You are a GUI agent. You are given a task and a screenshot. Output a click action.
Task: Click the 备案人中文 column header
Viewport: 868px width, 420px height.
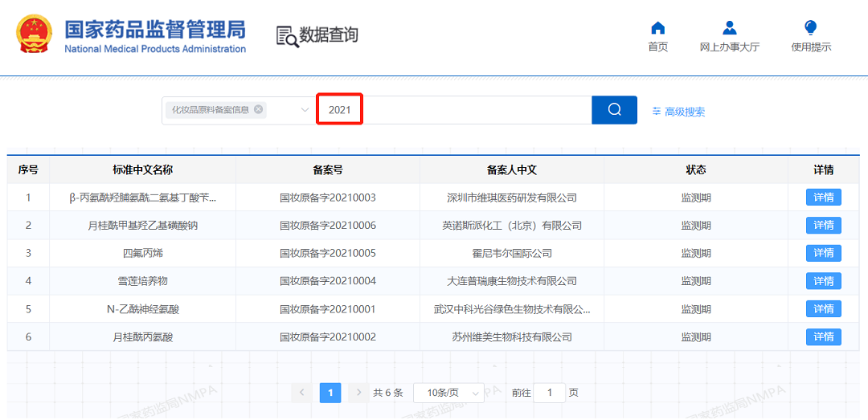512,170
